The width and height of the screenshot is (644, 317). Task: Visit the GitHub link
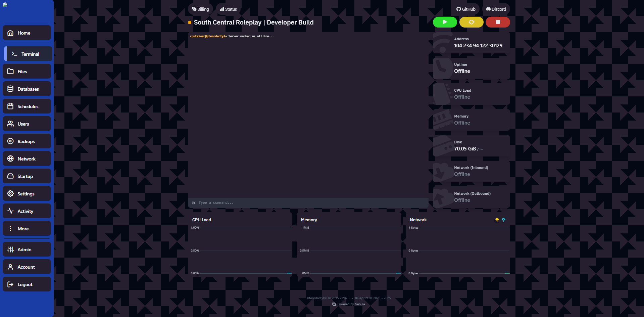click(x=466, y=9)
